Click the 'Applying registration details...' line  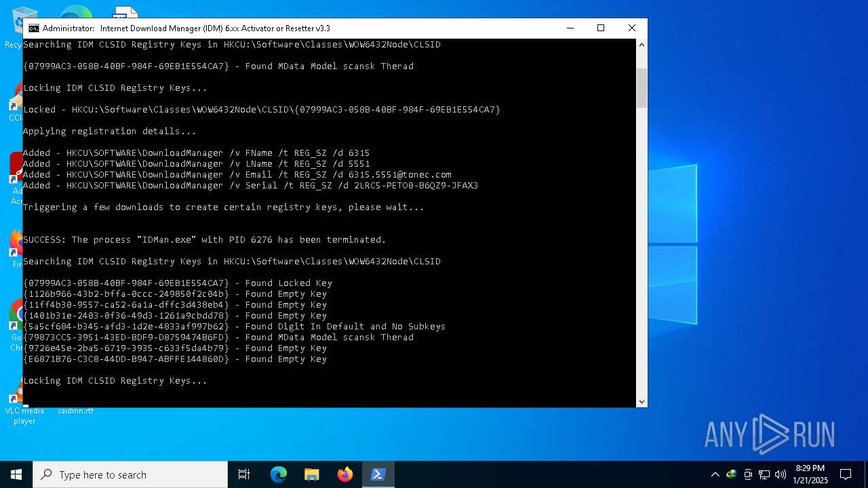pyautogui.click(x=110, y=131)
